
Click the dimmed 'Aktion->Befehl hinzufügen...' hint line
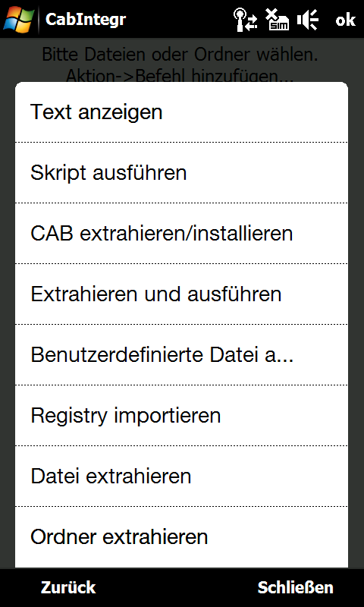180,75
